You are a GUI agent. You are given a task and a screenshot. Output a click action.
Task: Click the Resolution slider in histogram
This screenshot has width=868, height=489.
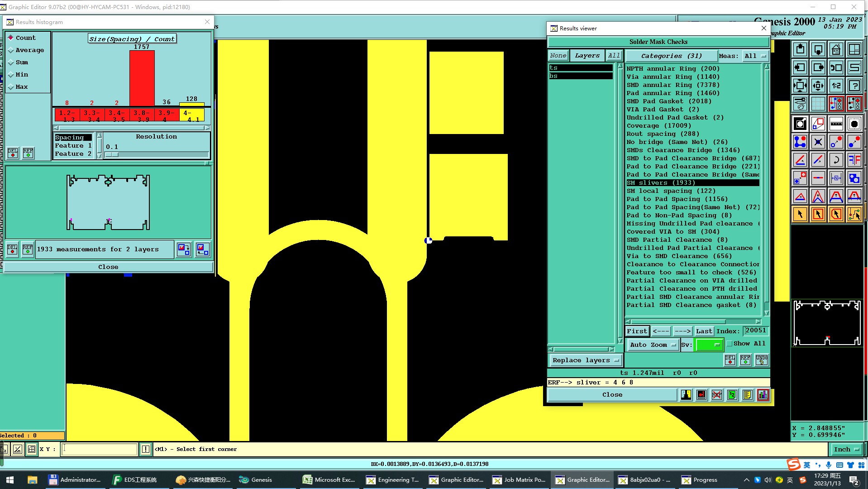click(x=157, y=154)
